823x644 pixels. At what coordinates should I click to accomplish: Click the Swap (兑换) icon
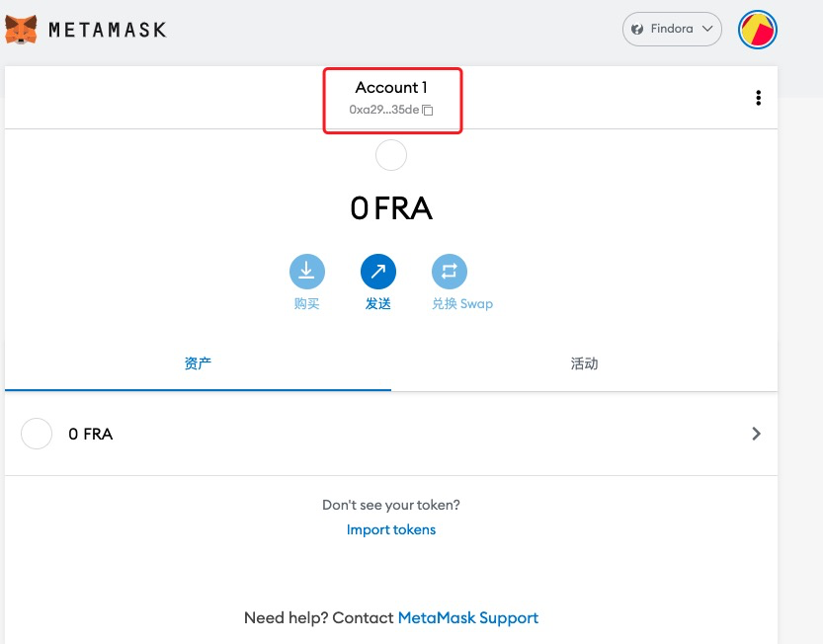tap(450, 272)
